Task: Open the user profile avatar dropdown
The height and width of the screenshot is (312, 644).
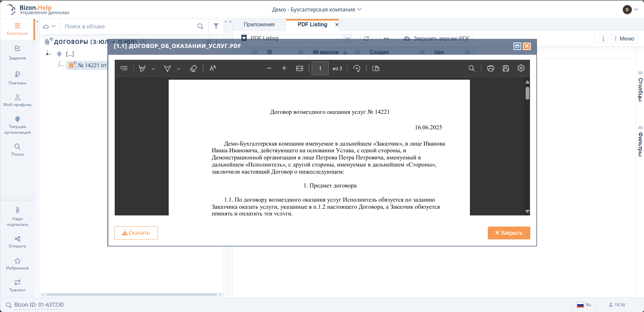Action: (630, 9)
